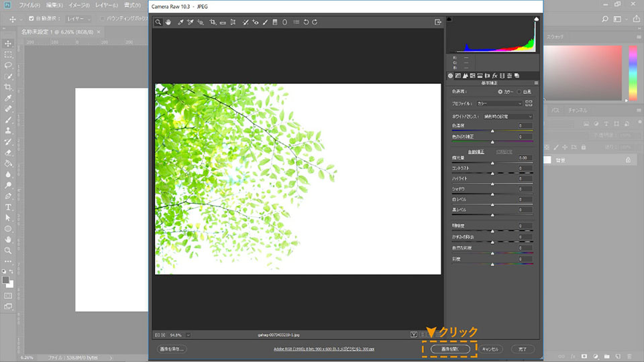Screen dimensions: 644x362
Task: Select the White Balance eyedropper tool
Action: [x=180, y=22]
